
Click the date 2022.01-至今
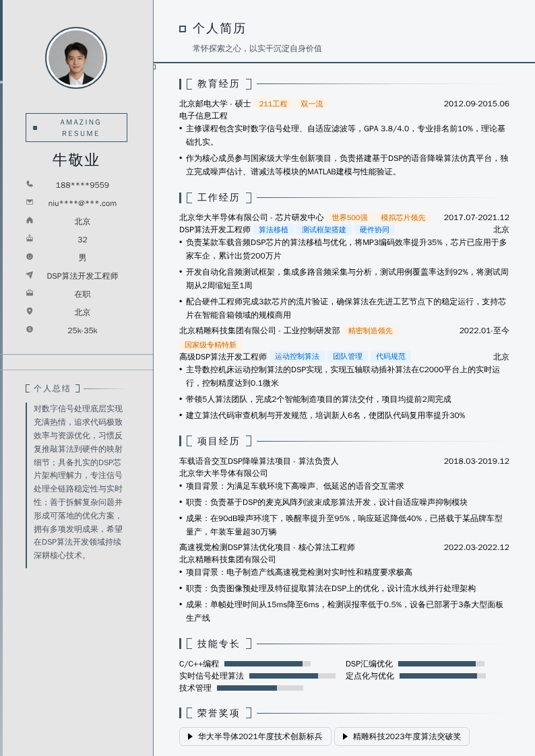pos(484,331)
